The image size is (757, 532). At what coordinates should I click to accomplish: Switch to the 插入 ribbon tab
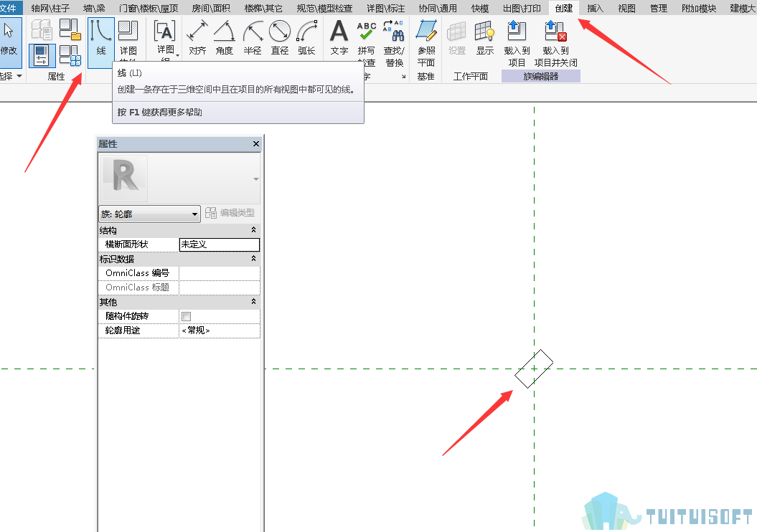pos(595,8)
